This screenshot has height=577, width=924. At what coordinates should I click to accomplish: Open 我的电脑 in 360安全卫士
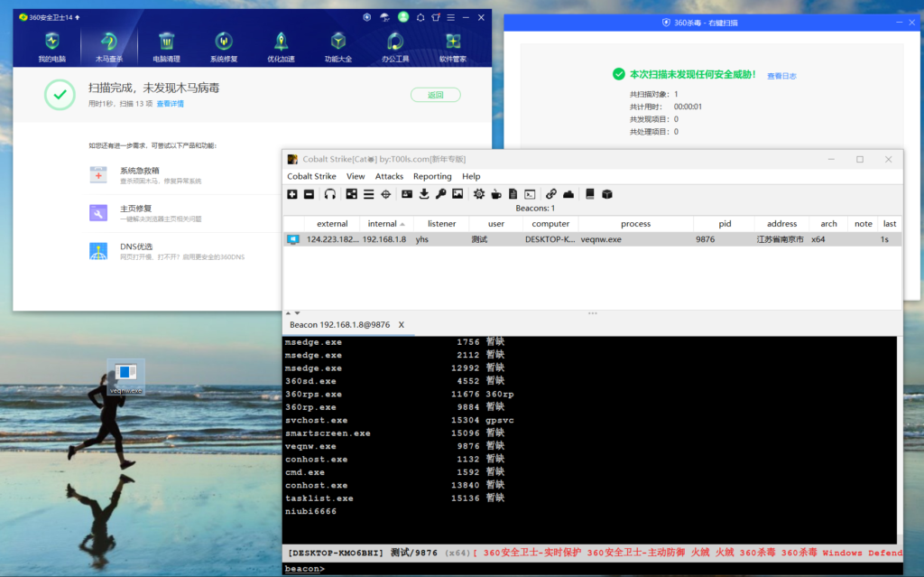point(51,47)
